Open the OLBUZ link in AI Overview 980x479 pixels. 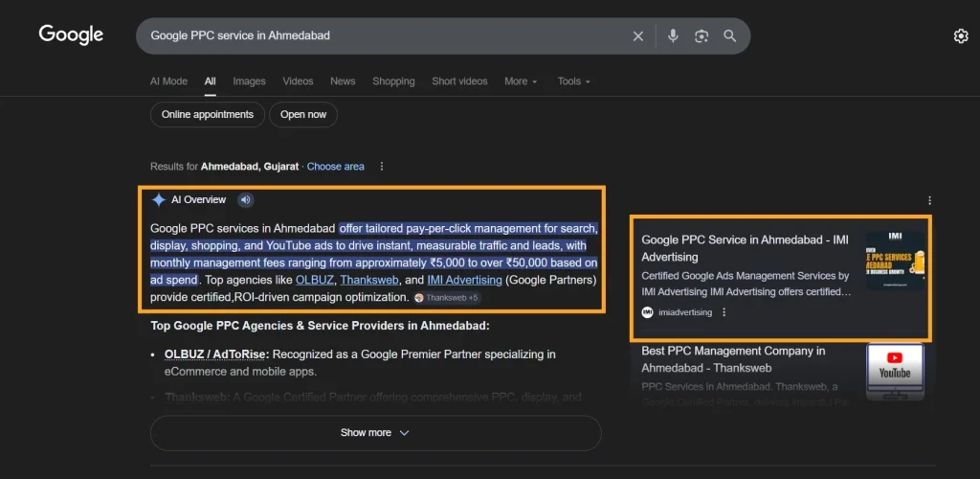314,280
